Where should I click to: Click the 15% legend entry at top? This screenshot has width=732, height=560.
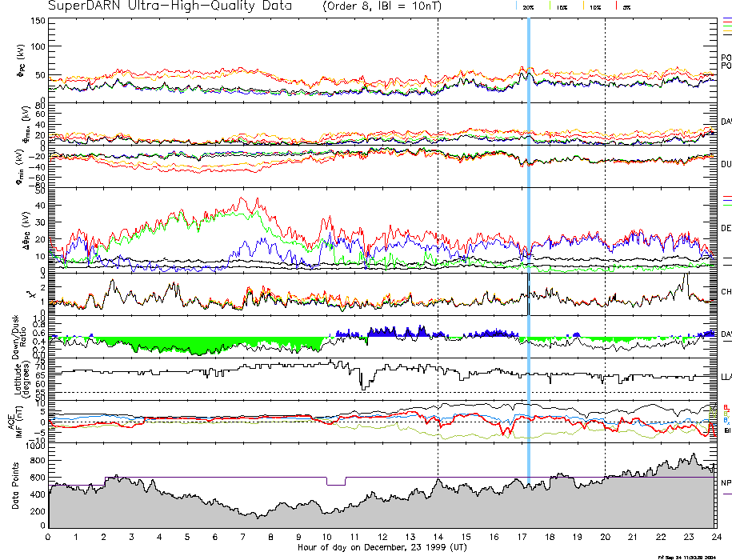(562, 6)
